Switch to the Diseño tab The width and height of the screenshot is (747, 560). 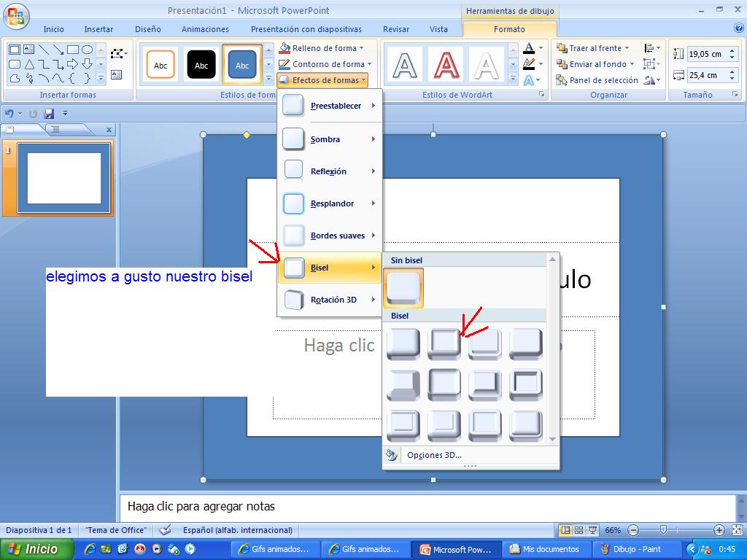coord(147,29)
